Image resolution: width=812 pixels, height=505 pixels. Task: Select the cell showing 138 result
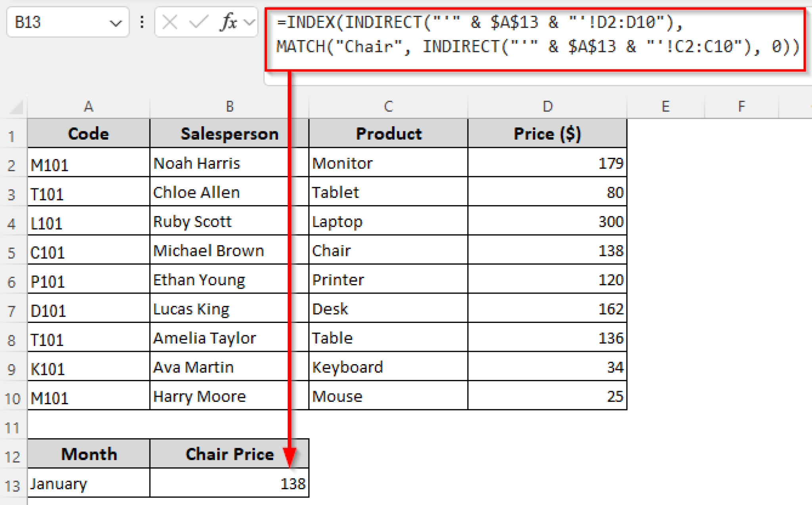229,483
